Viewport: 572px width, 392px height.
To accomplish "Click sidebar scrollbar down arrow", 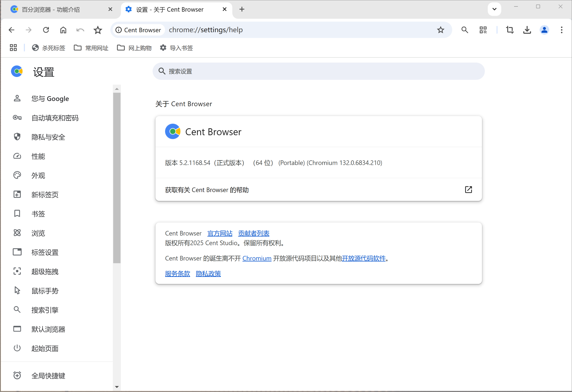I will (x=117, y=387).
